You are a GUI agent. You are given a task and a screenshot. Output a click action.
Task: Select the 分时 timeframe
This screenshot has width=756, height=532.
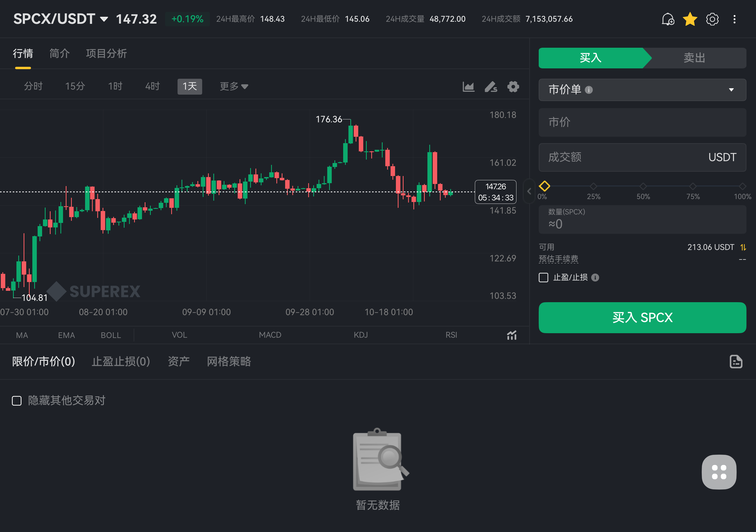click(x=33, y=86)
